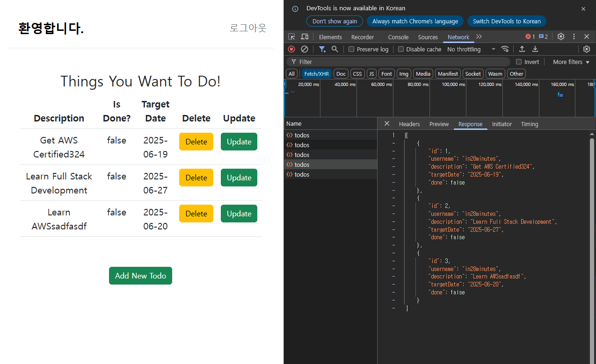Image resolution: width=596 pixels, height=364 pixels.
Task: Toggle the JS type filter
Action: tap(371, 74)
